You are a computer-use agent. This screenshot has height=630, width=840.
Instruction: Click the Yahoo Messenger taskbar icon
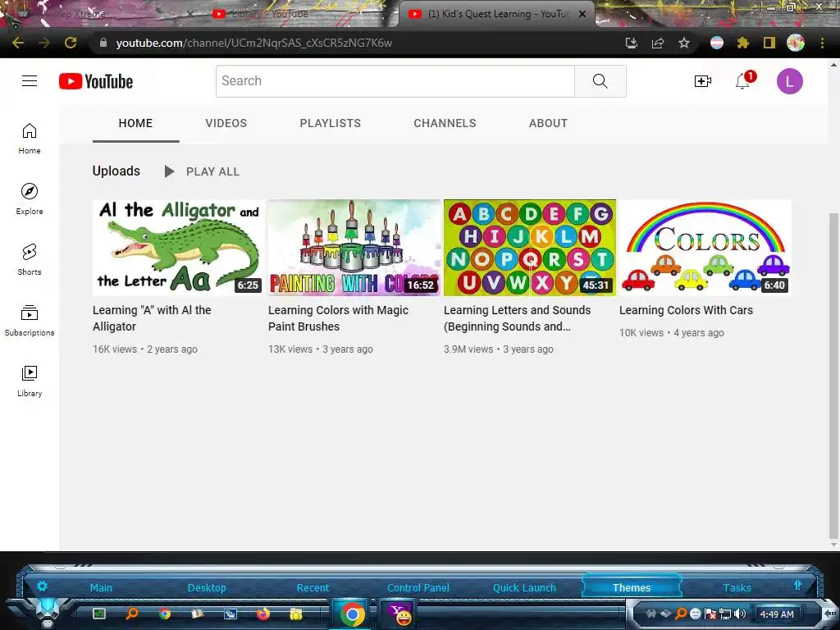tap(399, 614)
